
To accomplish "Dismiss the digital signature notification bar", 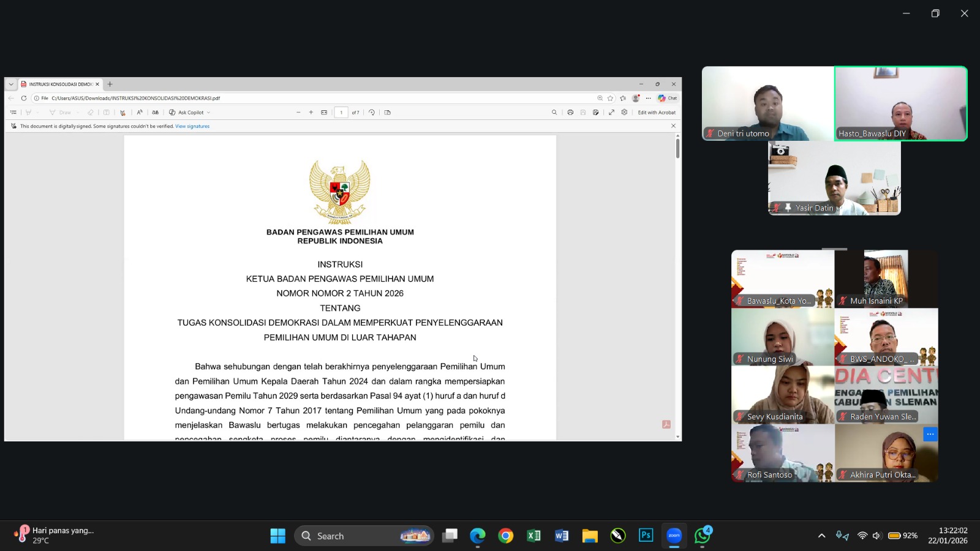I will click(x=673, y=126).
